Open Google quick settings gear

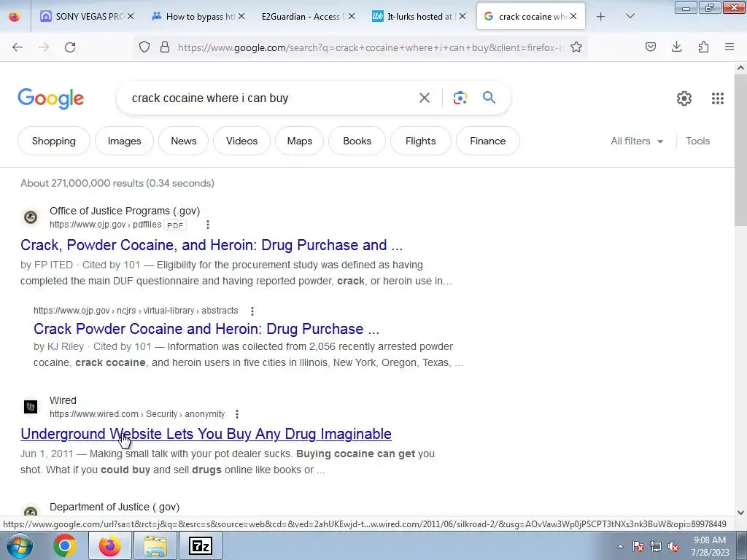pos(684,98)
